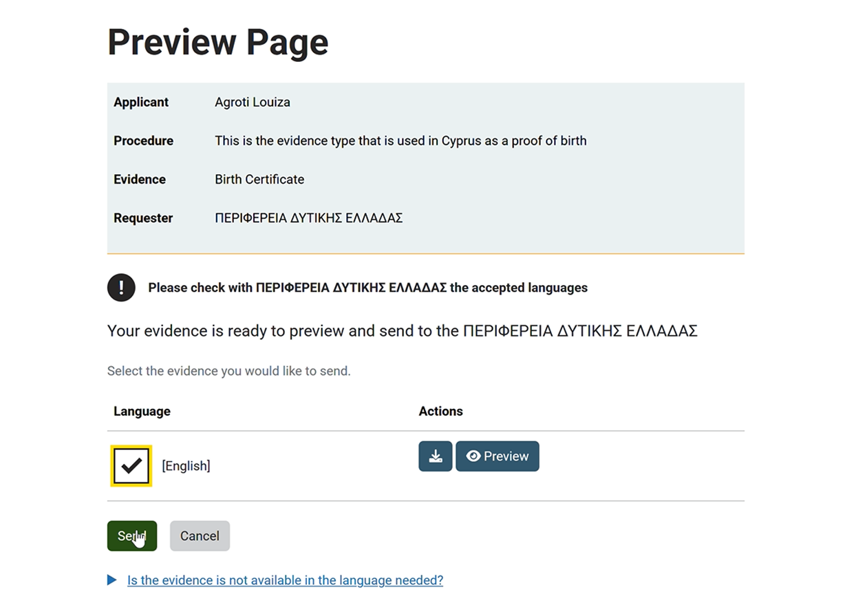Open the evidence language not available link
The height and width of the screenshot is (616, 843).
coord(285,580)
